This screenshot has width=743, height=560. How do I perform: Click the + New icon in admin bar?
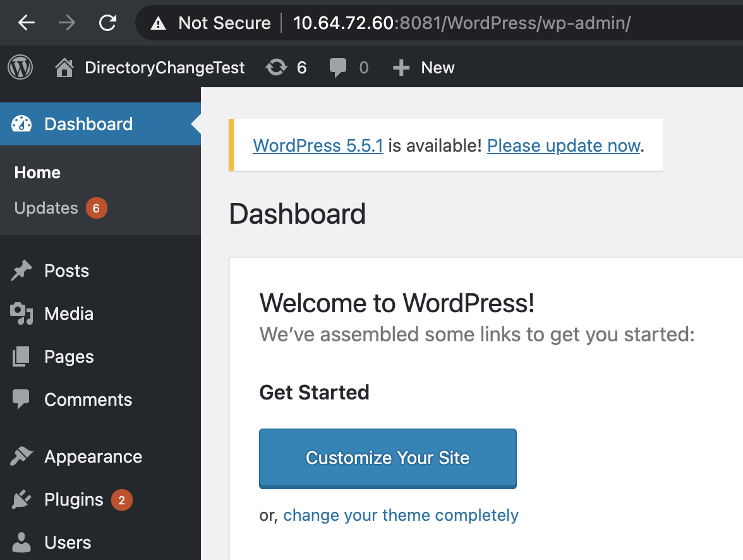401,67
